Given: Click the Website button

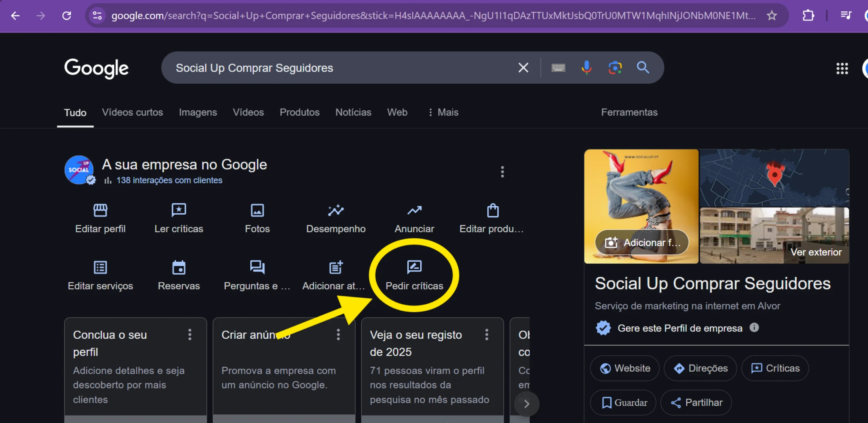Looking at the screenshot, I should coord(625,368).
